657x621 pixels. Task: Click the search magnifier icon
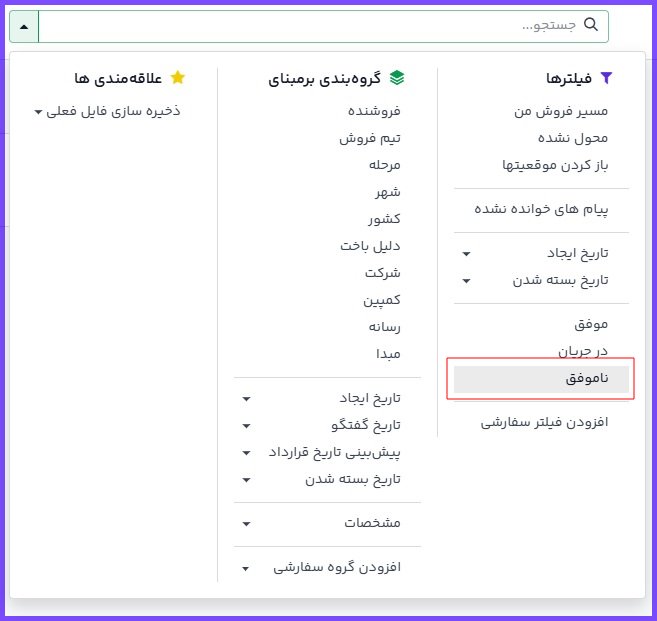click(x=591, y=25)
